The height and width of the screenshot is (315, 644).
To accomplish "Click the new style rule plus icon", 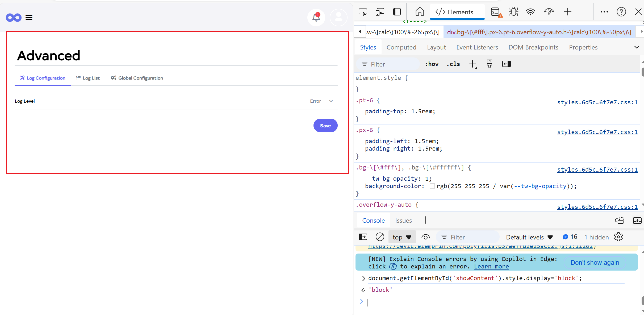I will 472,64.
